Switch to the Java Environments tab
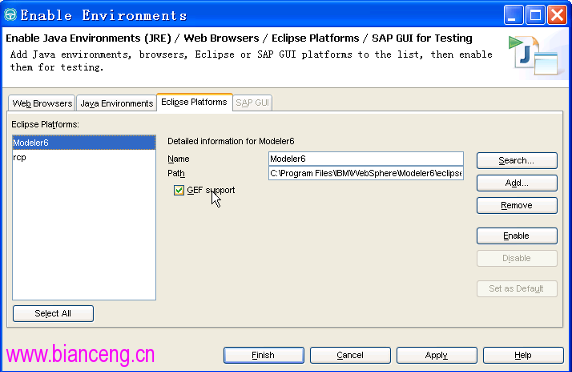Image resolution: width=572 pixels, height=372 pixels. pos(116,104)
